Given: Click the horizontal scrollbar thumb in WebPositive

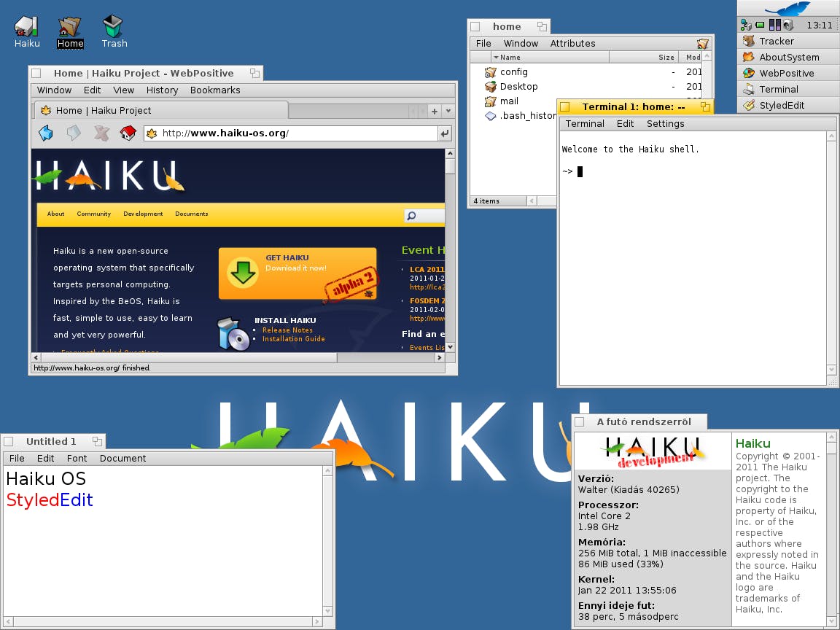Looking at the screenshot, I should 189,357.
